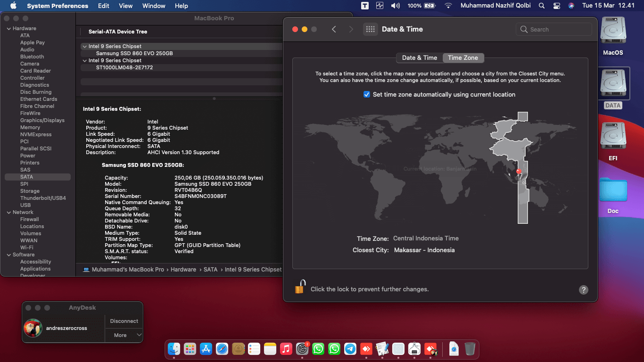Screen dimensions: 644x362
Task: Click the lock icon to prevent changes
Action: click(x=300, y=287)
